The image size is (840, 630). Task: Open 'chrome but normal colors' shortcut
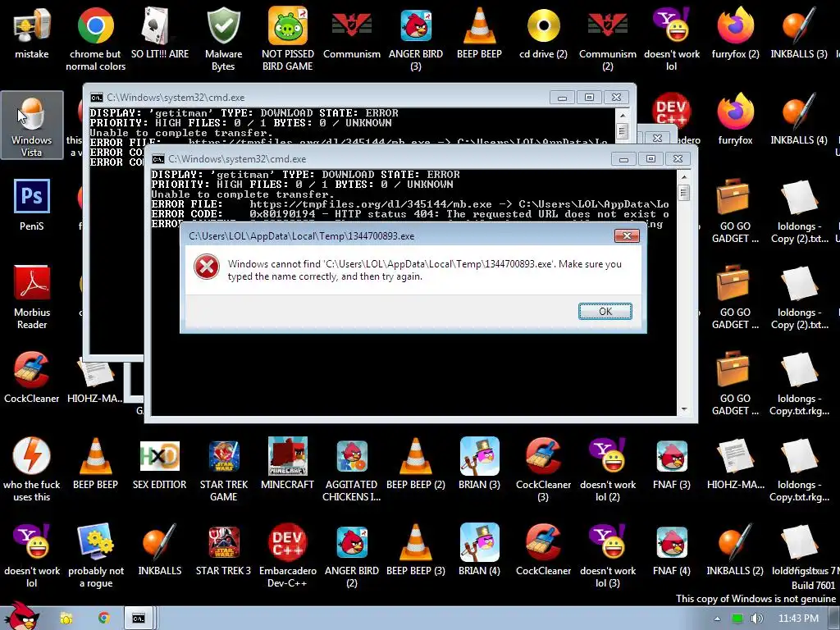click(95, 39)
